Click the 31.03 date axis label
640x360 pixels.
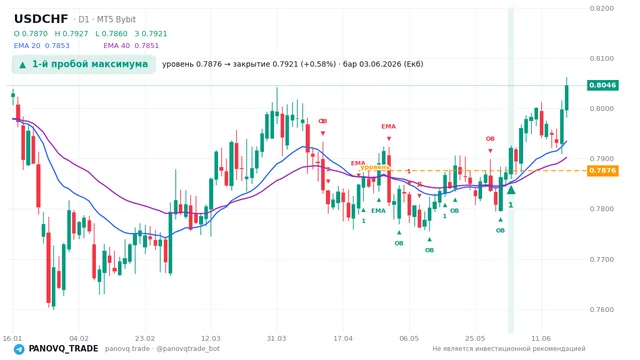pos(276,338)
